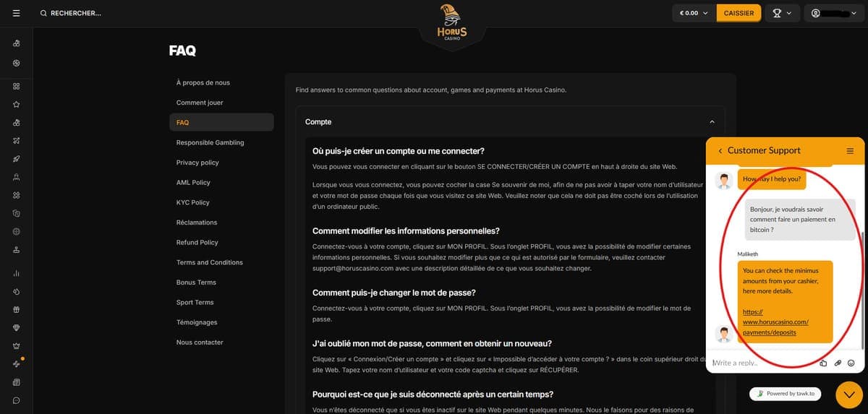Open Sport Terms page
Viewport: 868px width, 414px height.
(x=195, y=302)
